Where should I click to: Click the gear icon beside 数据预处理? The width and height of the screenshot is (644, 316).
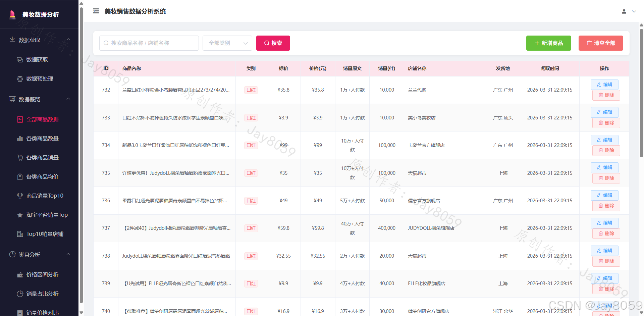(20, 79)
